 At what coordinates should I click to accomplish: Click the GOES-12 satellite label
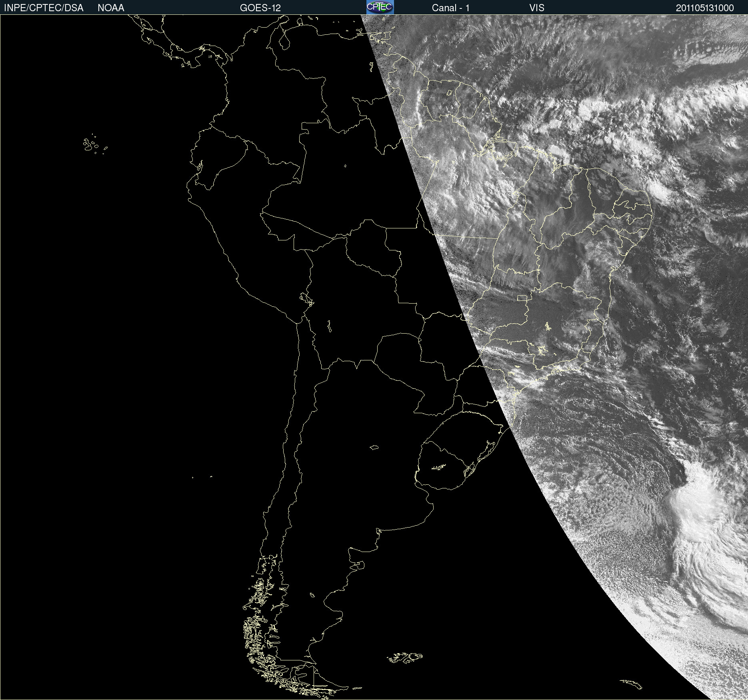tap(260, 8)
